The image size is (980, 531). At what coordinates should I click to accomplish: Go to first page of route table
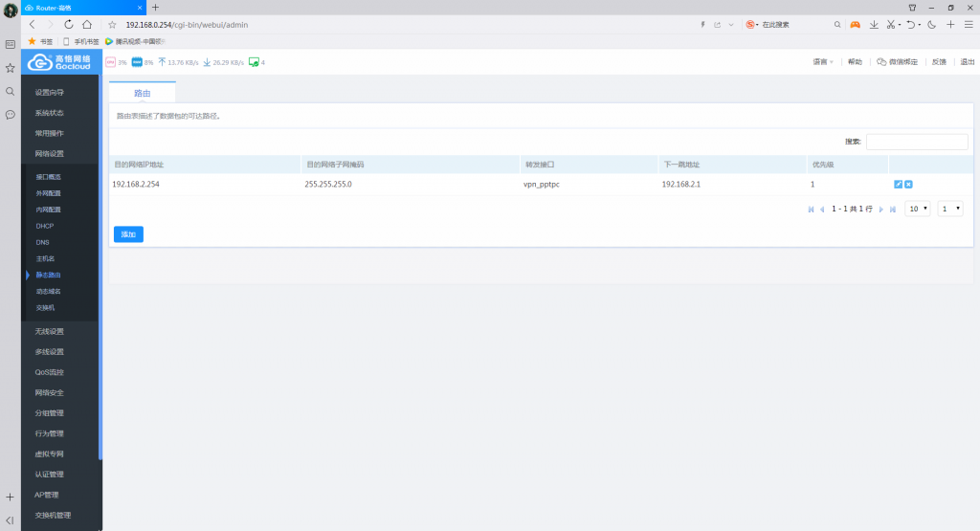(x=812, y=210)
